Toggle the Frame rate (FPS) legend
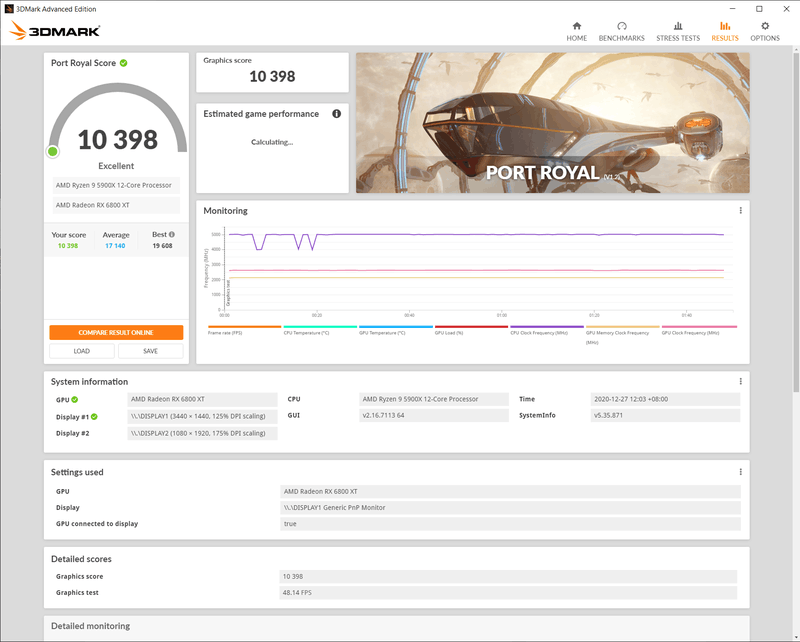This screenshot has height=642, width=800. pos(244,330)
